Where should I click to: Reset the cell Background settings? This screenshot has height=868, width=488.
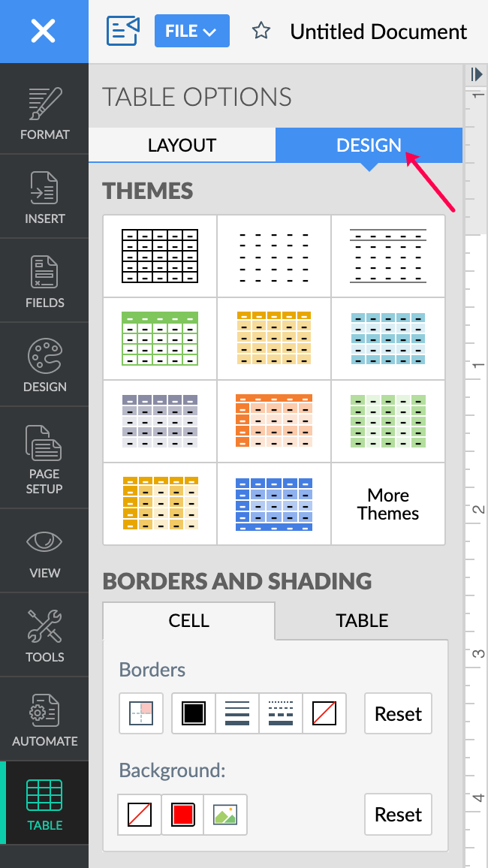[398, 815]
